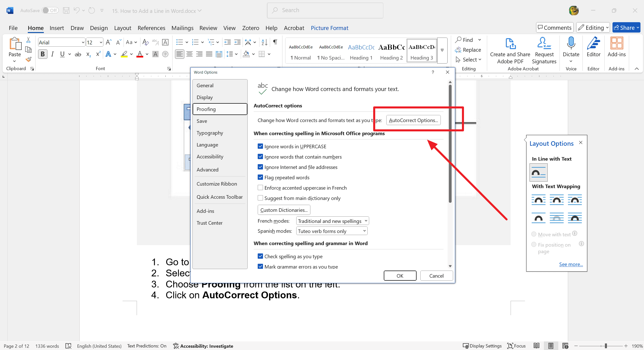This screenshot has height=350, width=644.
Task: Click the Editor review icon
Action: coord(594,49)
